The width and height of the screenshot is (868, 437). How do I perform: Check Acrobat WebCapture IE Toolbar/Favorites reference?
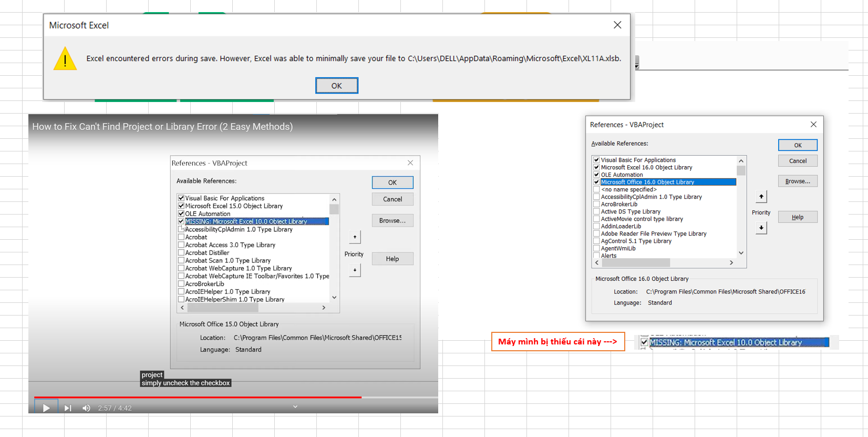[181, 276]
